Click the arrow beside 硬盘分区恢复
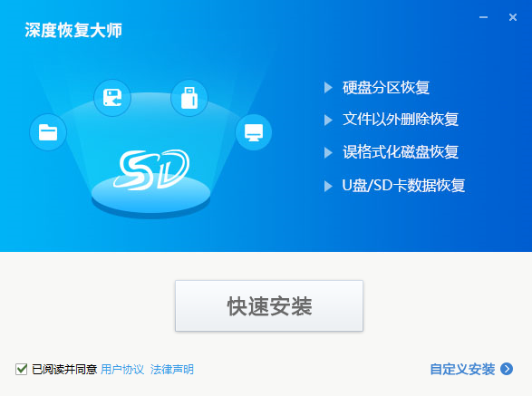532x396 pixels. (x=328, y=88)
